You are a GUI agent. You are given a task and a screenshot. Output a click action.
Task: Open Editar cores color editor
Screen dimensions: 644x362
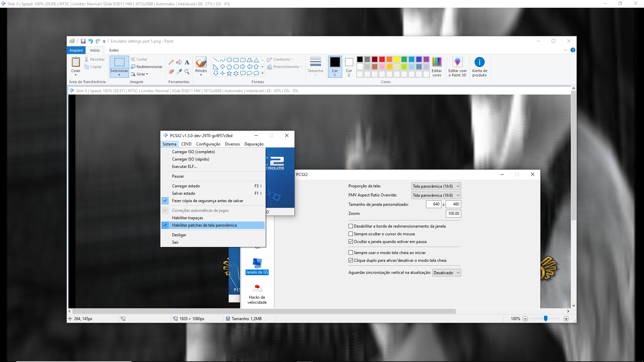[437, 67]
